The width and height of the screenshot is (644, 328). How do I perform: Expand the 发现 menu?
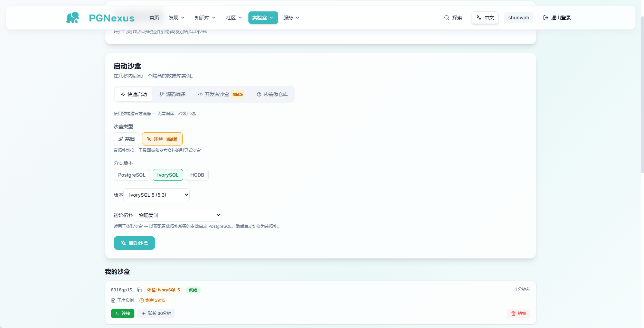coord(177,18)
